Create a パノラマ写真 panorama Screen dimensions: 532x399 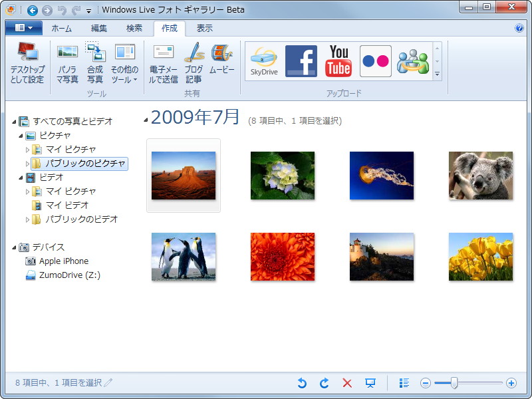click(x=67, y=63)
